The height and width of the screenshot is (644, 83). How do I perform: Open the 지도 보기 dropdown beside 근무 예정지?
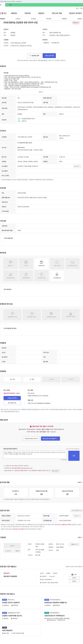coord(77,166)
